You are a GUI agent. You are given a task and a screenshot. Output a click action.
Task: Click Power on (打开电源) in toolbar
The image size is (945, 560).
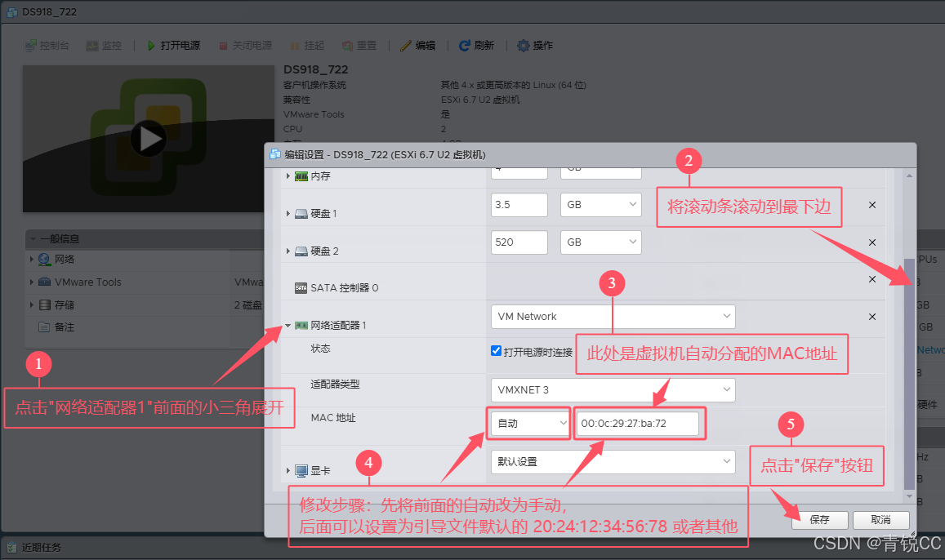[174, 46]
